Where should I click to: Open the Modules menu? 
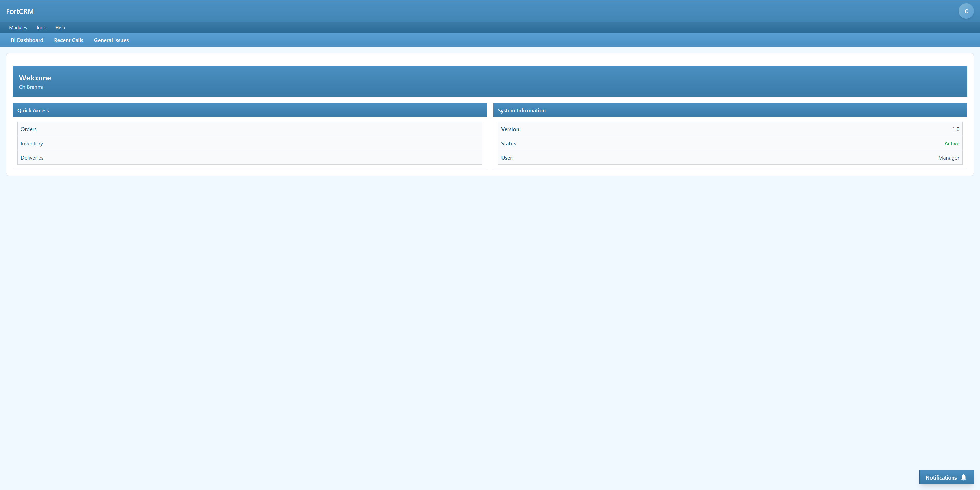(18, 27)
